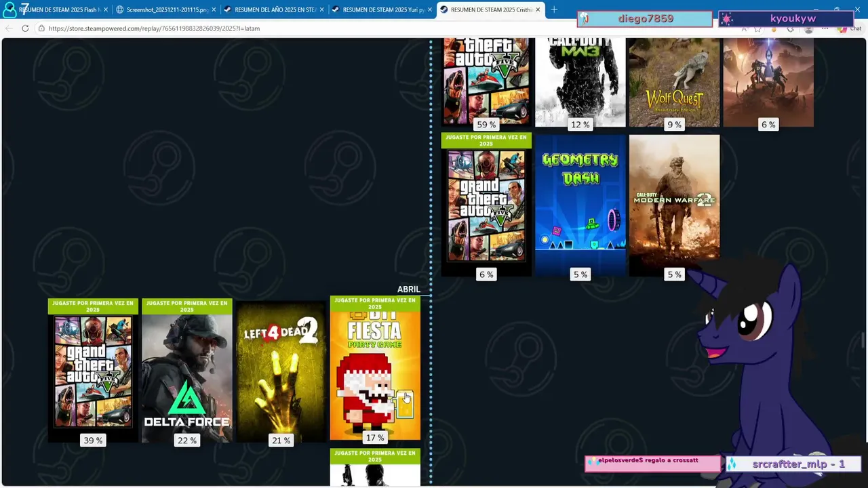Click the '5 %' label under Geometry Dash

pos(580,274)
